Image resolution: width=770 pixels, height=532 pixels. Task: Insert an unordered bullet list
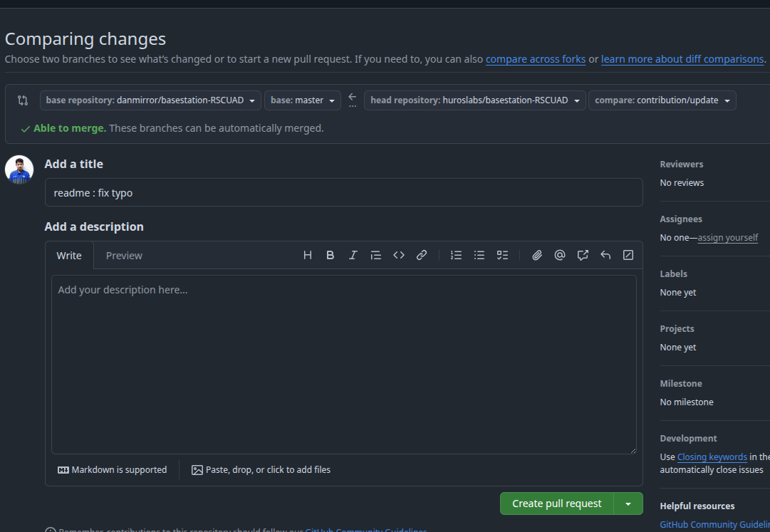click(479, 255)
